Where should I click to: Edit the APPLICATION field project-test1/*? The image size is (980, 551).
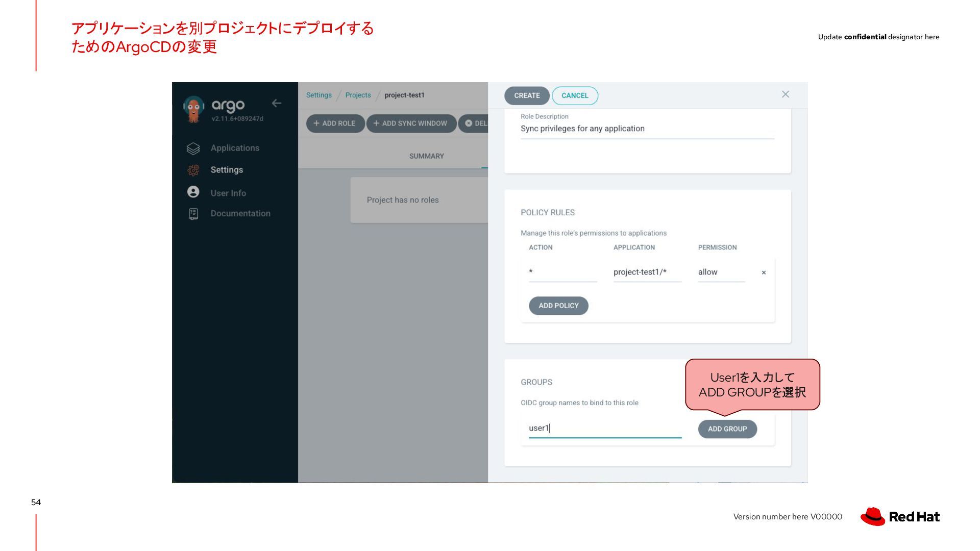click(x=647, y=272)
